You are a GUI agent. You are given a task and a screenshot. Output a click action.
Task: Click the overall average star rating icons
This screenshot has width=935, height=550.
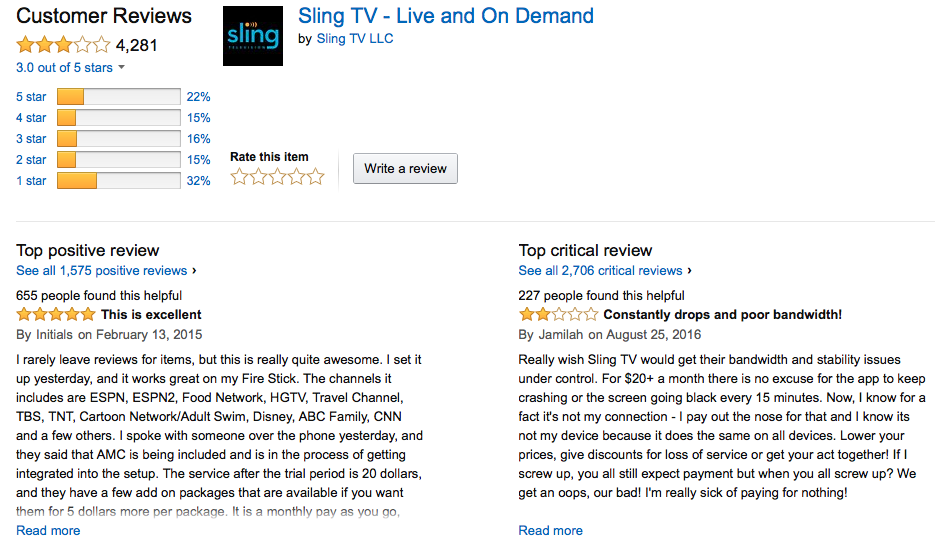63,45
